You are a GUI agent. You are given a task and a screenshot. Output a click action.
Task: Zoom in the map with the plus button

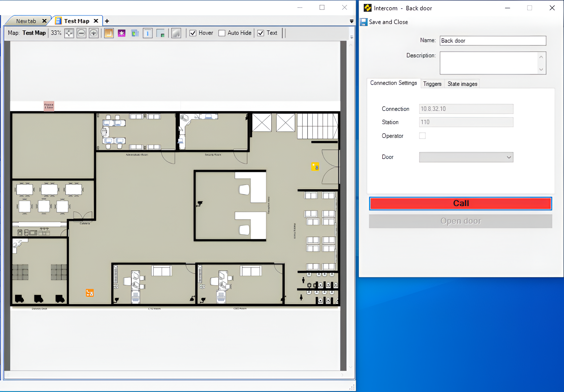[94, 33]
